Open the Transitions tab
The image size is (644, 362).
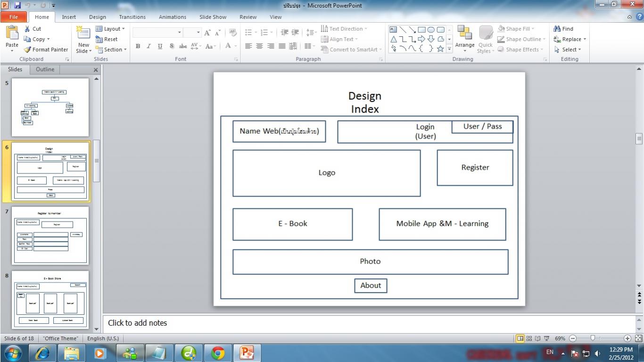point(132,17)
